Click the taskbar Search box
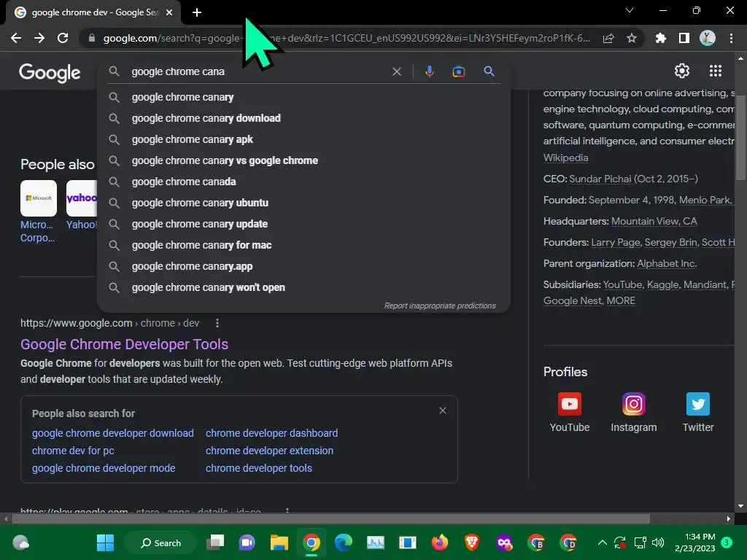 (x=160, y=542)
